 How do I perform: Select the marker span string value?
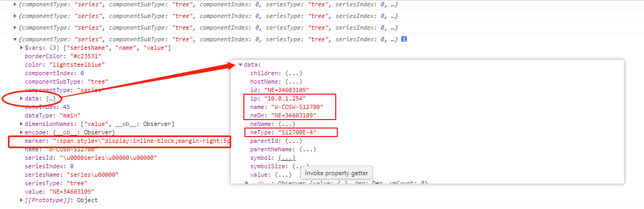click(x=141, y=141)
